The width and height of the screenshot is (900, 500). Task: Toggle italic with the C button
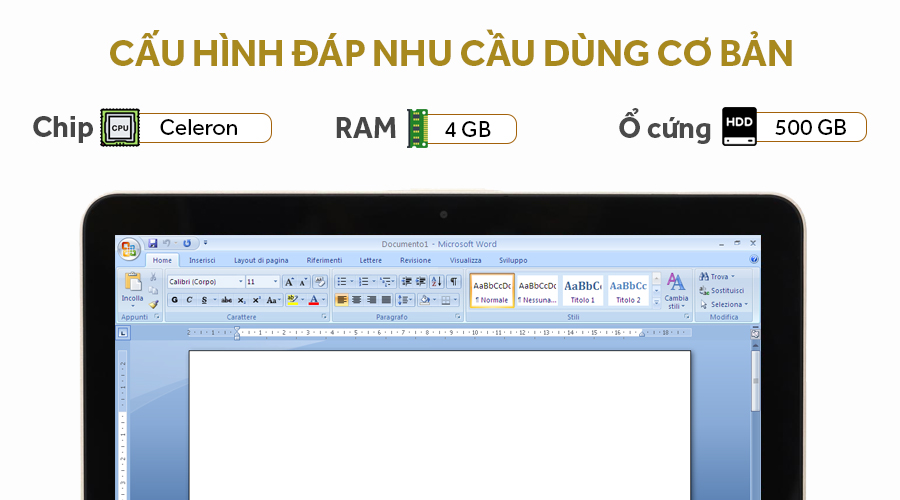189,300
